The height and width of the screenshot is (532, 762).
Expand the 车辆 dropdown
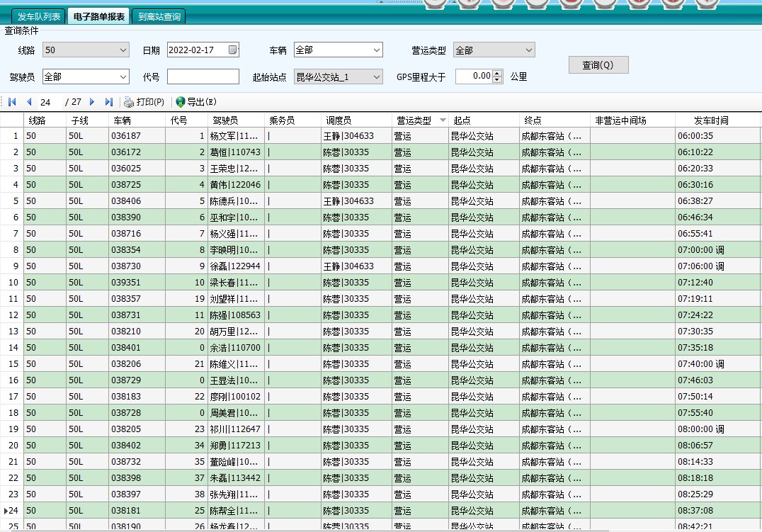click(376, 50)
